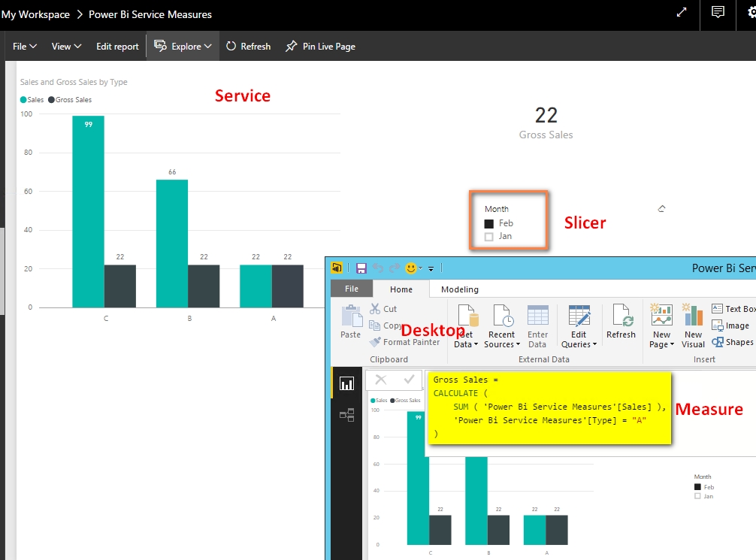Switch to Relationships view icon in sidebar
The height and width of the screenshot is (560, 756).
point(346,415)
